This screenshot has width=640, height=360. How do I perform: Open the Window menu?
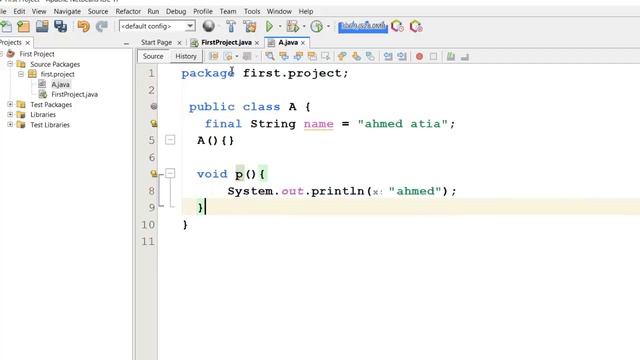point(279,11)
